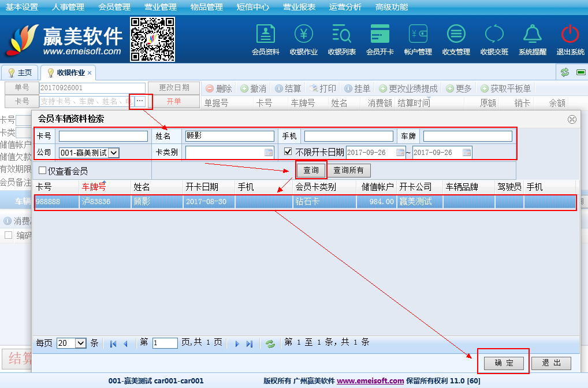The height and width of the screenshot is (388, 588).
Task: Enable the 仅查看会员 checkbox
Action: pos(43,171)
